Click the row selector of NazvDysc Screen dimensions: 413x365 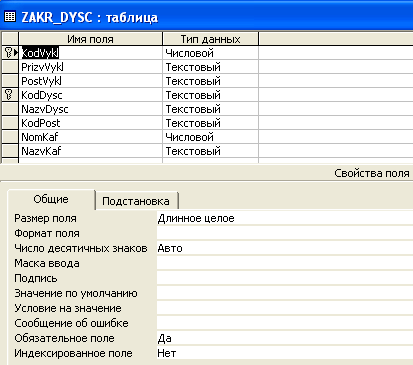point(10,109)
